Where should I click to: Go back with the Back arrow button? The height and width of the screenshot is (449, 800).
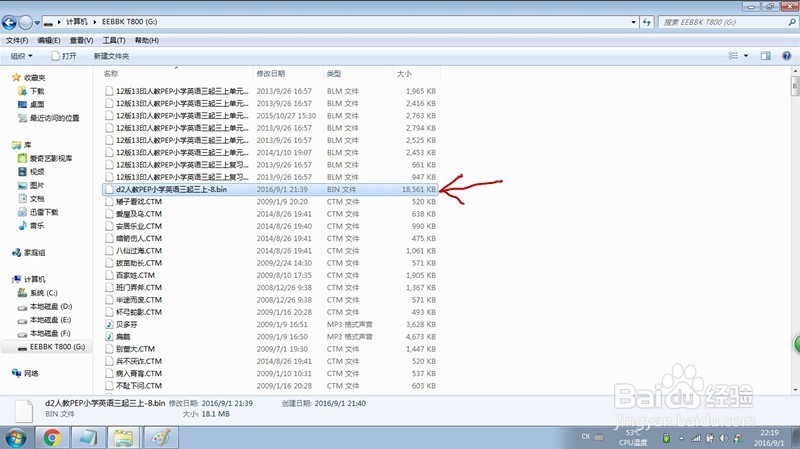tap(9, 22)
